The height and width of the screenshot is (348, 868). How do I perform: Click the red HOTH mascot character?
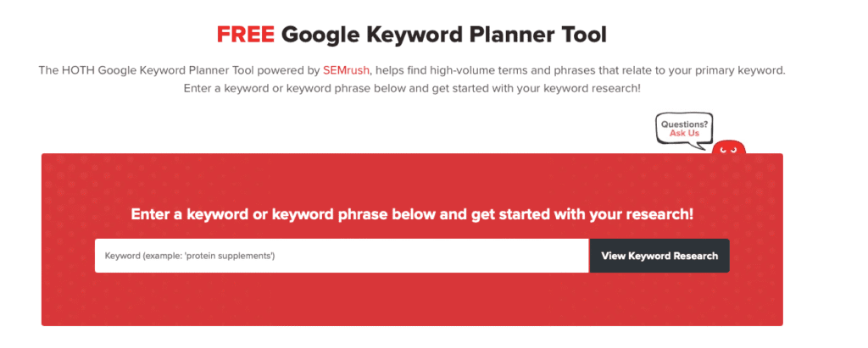coord(727,149)
